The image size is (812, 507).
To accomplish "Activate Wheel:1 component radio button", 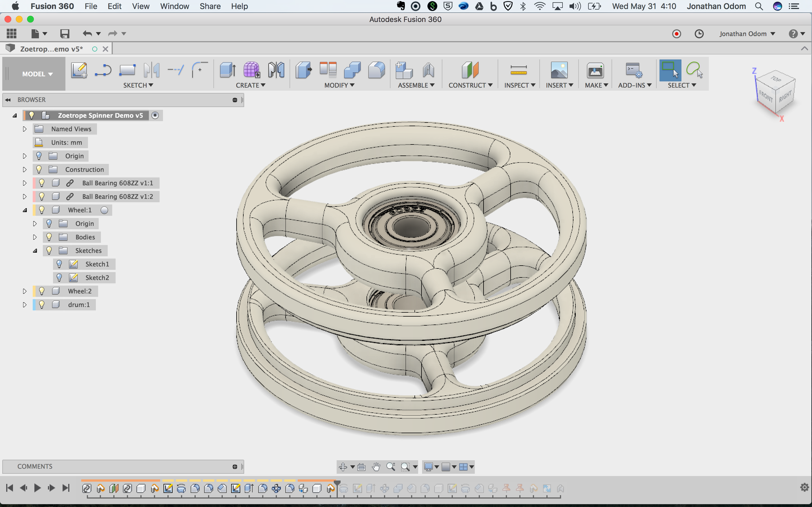I will click(104, 210).
